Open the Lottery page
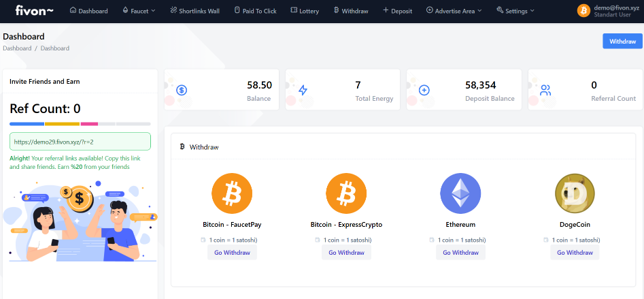Viewport: 644px width, 299px height. pos(304,11)
